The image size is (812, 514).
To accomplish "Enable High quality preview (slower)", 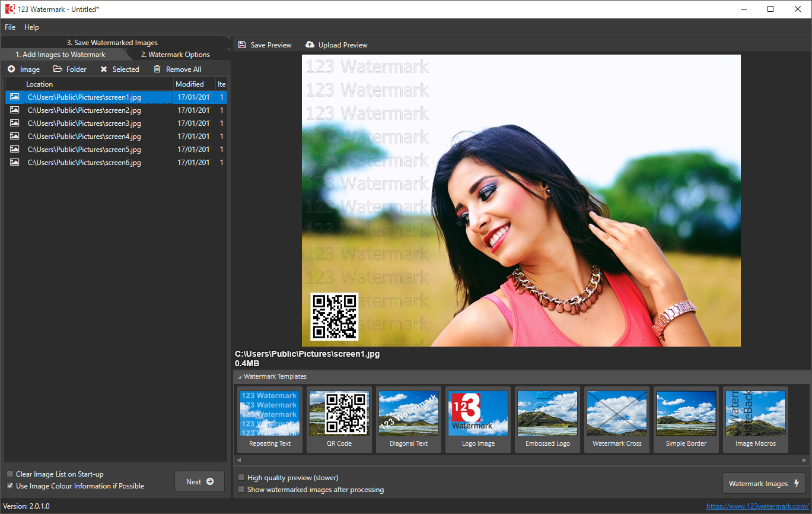I will tap(241, 478).
